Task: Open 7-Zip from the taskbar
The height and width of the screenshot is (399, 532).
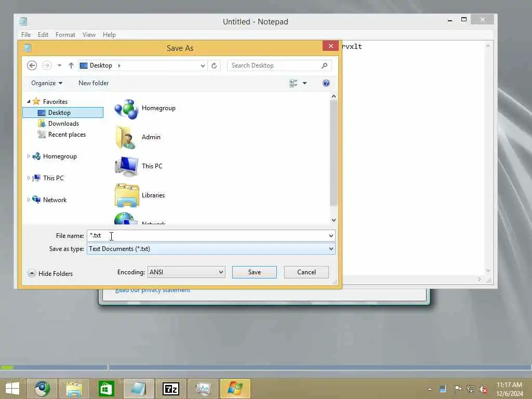Action: tap(170, 389)
